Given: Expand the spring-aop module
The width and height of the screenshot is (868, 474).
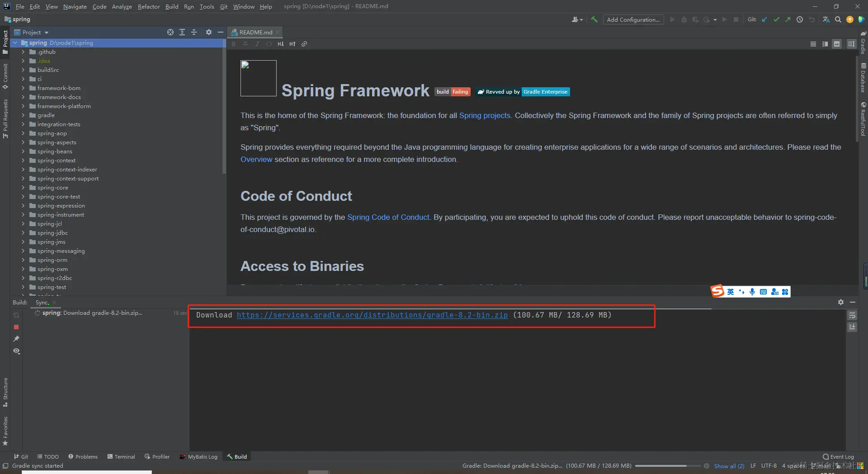Looking at the screenshot, I should coord(23,133).
